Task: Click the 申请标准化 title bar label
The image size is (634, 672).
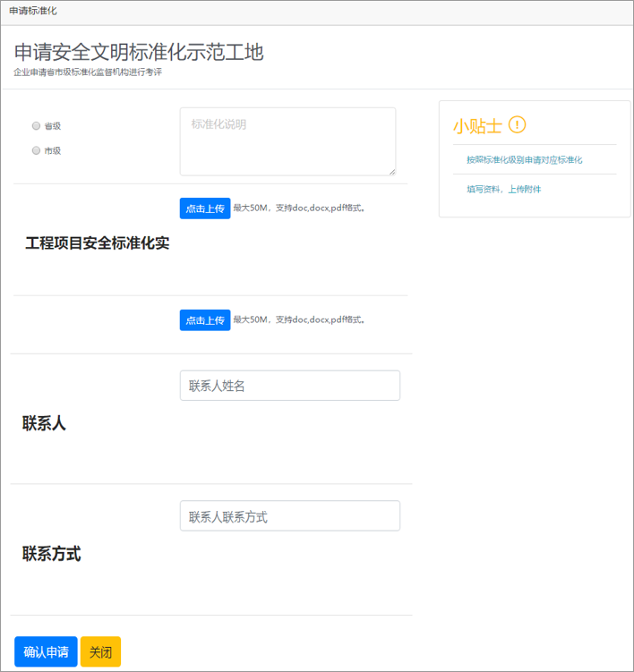Action: 33,11
